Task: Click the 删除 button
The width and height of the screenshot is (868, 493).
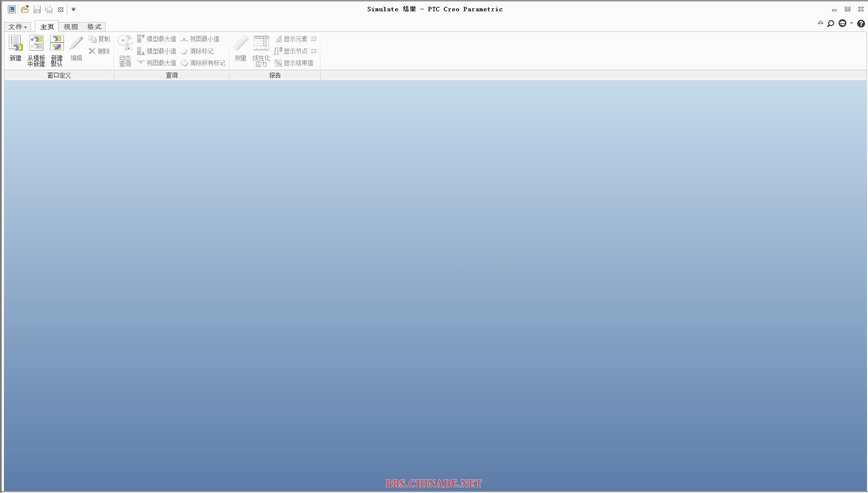Action: click(x=99, y=51)
